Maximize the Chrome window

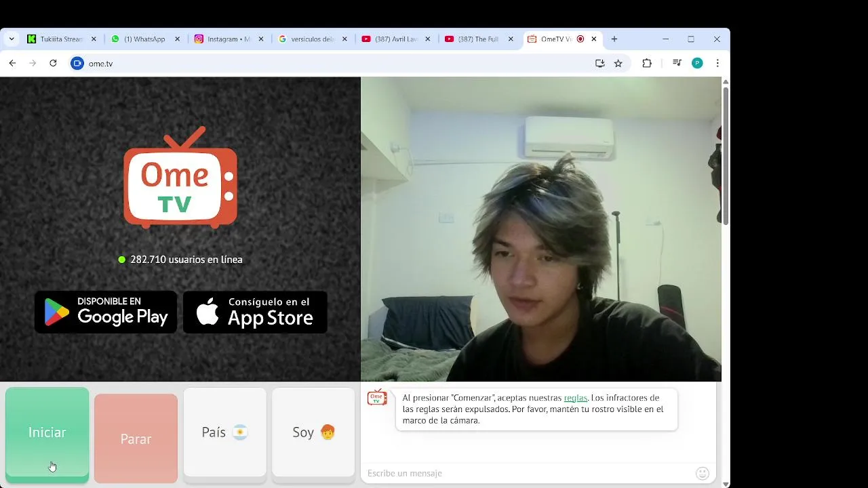[x=691, y=39]
